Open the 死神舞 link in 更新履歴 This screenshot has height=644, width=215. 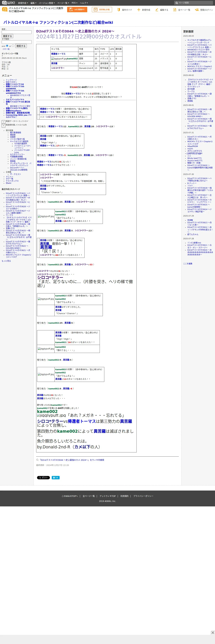coord(190,220)
